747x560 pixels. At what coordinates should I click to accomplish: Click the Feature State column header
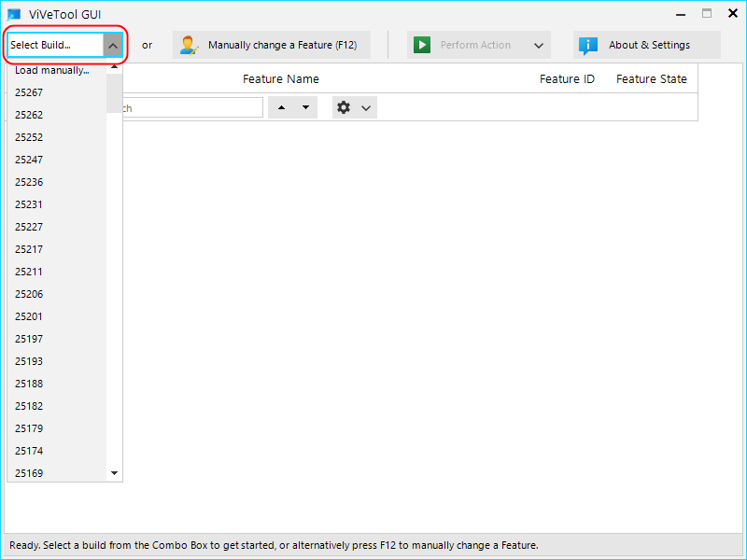pos(651,79)
